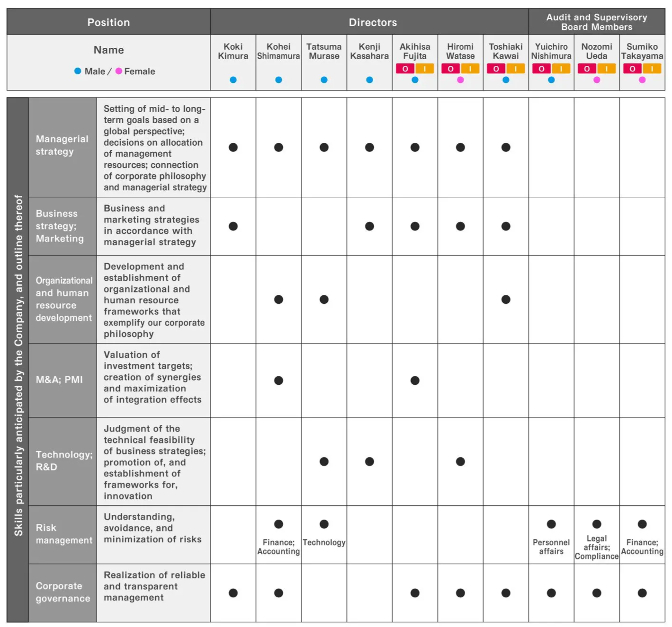Click the gender dot under Hiromi Watase's name
The height and width of the screenshot is (627, 672).
coord(460,80)
